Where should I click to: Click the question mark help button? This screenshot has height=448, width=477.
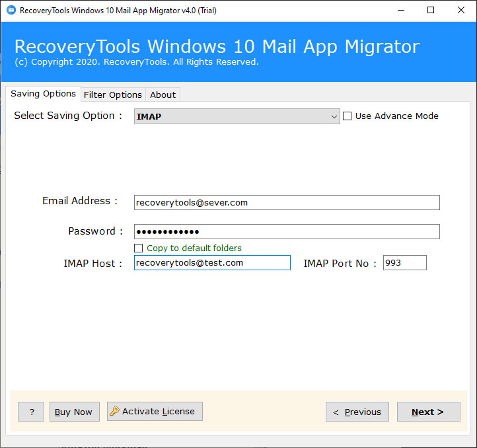coord(31,412)
